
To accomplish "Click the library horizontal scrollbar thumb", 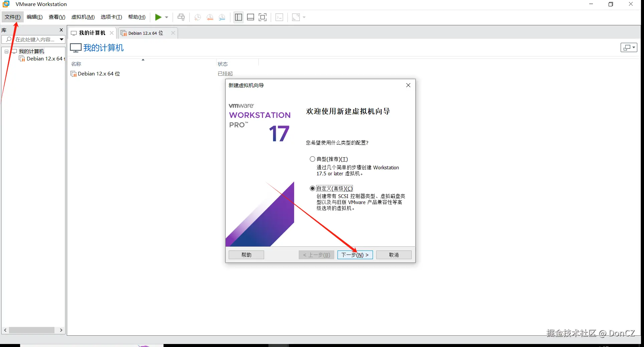I will tap(32, 330).
